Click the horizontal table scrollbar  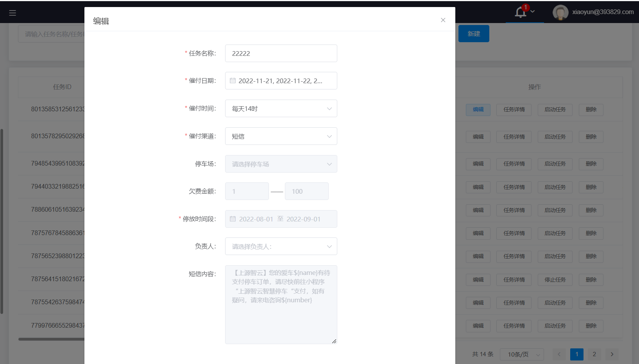click(52, 339)
